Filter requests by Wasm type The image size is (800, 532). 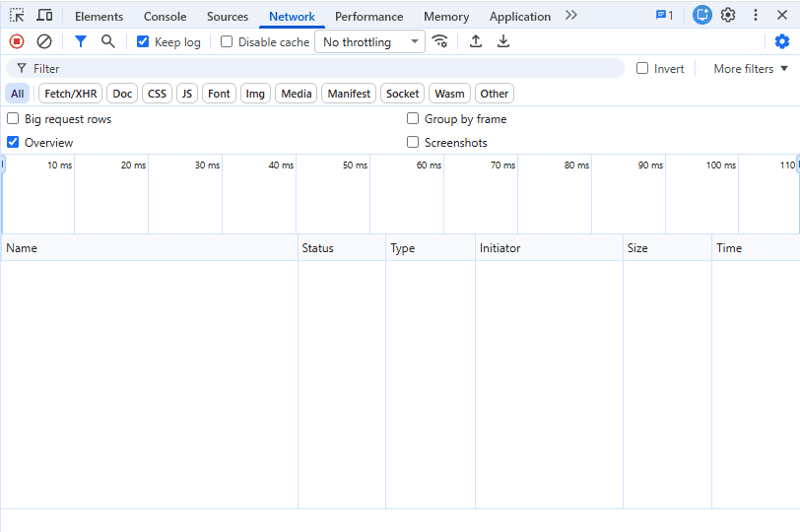click(449, 94)
